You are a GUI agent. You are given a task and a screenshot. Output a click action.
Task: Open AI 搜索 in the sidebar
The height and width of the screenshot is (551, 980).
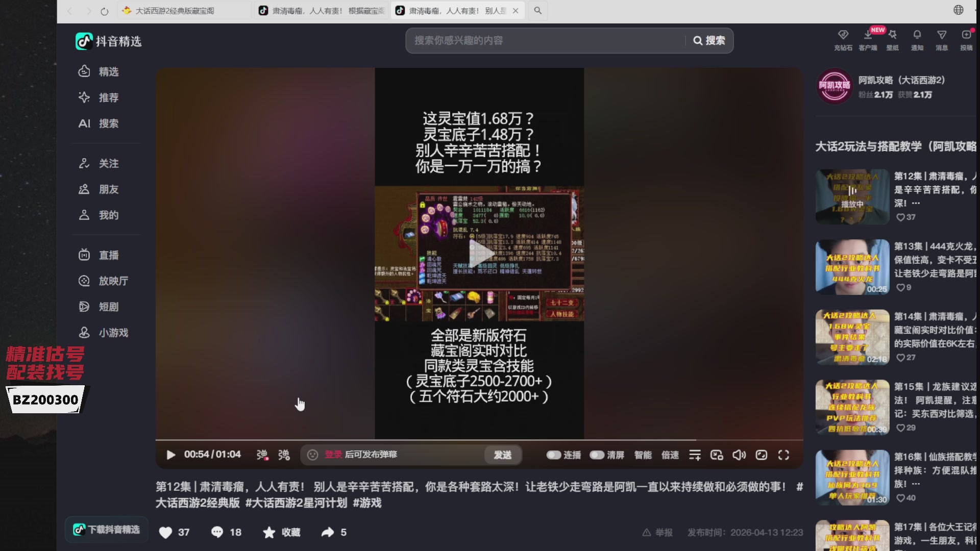tap(99, 123)
